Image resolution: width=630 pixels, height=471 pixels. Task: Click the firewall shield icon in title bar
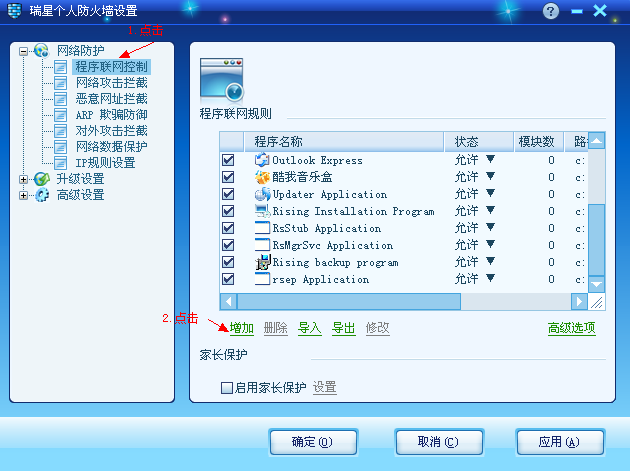point(14,11)
